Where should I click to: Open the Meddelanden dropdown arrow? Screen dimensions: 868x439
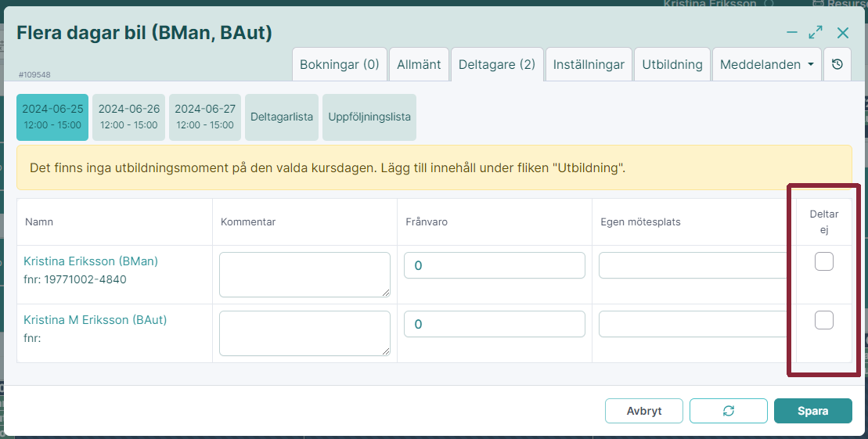coord(811,64)
